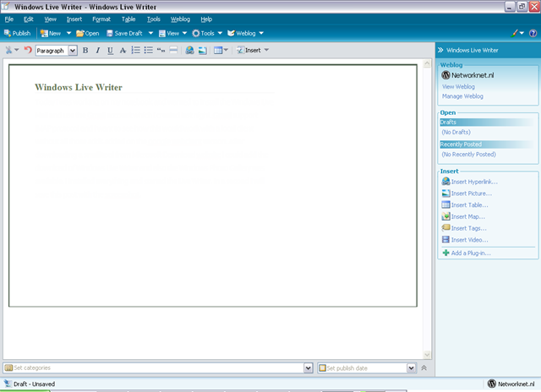Click the WordPress icon beside Networknet.nl in sidebar
This screenshot has width=541, height=392.
pos(445,75)
